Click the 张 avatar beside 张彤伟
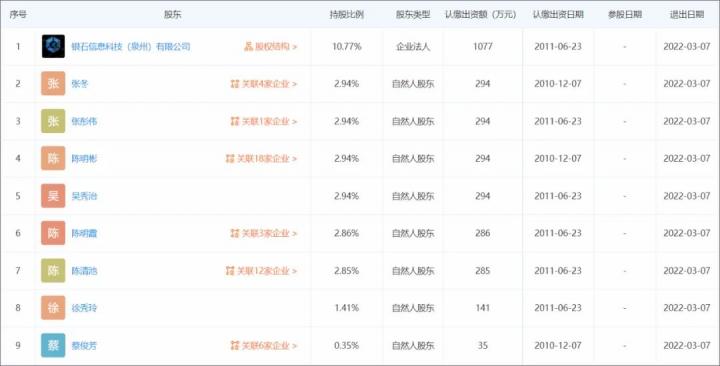The height and width of the screenshot is (366, 720). (53, 121)
